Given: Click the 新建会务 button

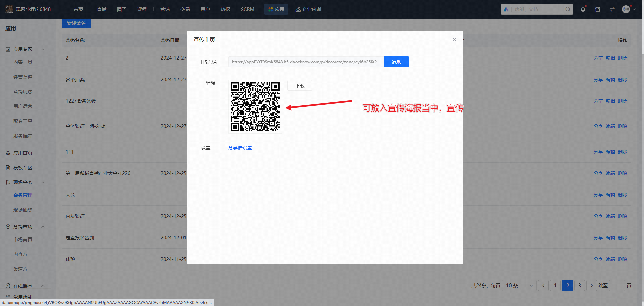Looking at the screenshot, I should 76,23.
